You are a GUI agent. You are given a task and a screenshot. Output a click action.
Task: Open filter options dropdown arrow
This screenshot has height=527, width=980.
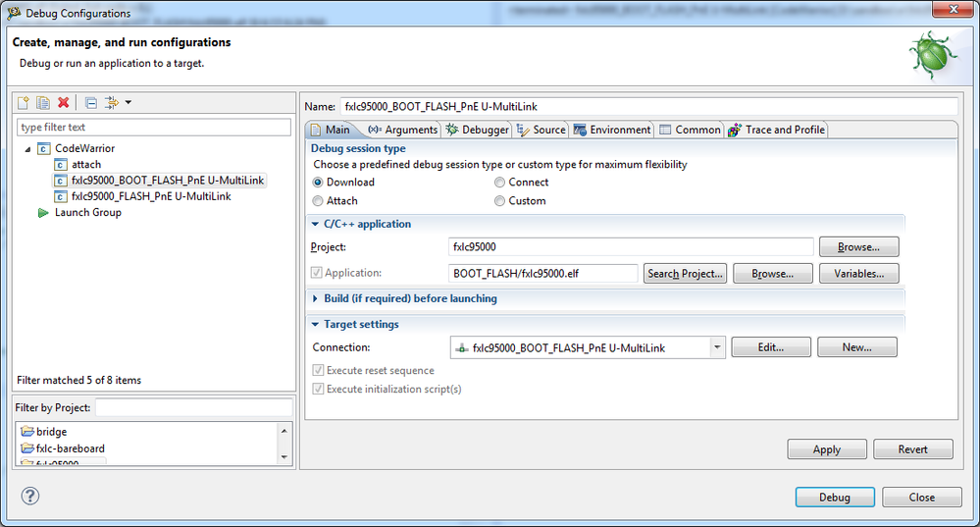click(129, 102)
